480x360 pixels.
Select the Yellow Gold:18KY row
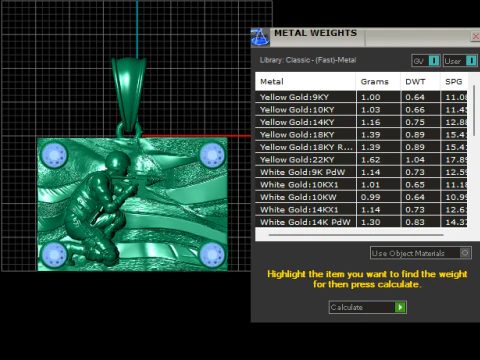coord(361,135)
